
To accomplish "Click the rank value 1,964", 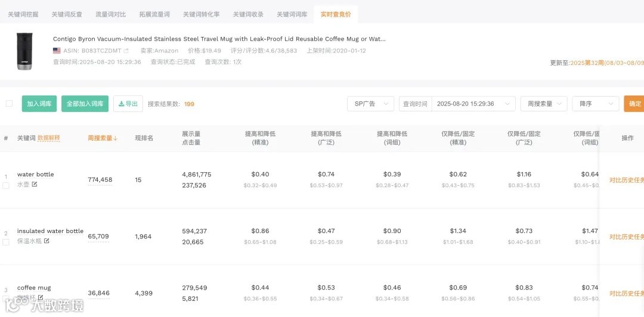I will click(x=143, y=237).
